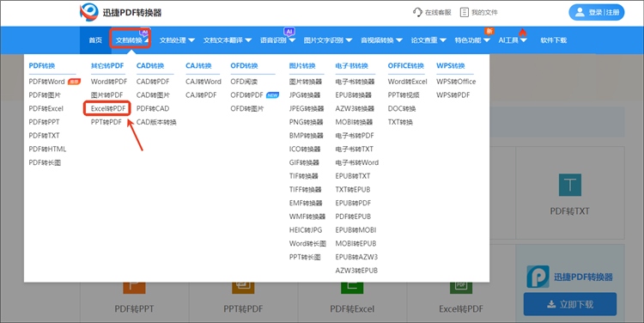The image size is (644, 323).
Task: Open 图片转换器 option
Action: [306, 82]
